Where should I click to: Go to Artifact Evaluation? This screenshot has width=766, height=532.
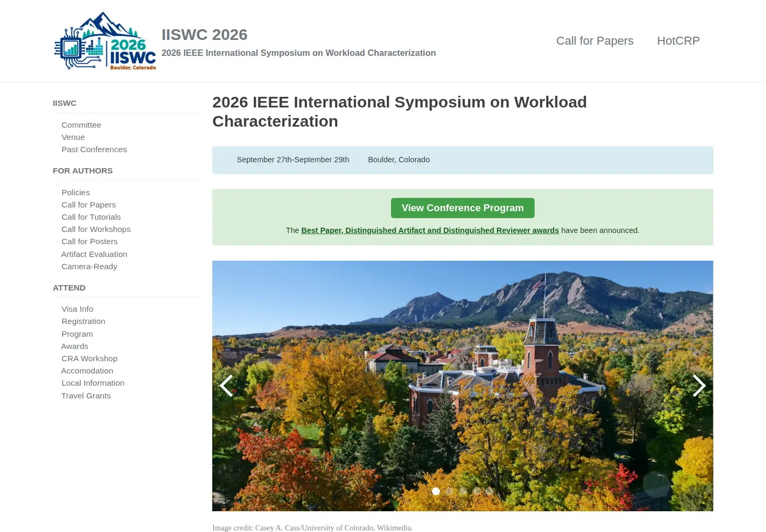94,254
